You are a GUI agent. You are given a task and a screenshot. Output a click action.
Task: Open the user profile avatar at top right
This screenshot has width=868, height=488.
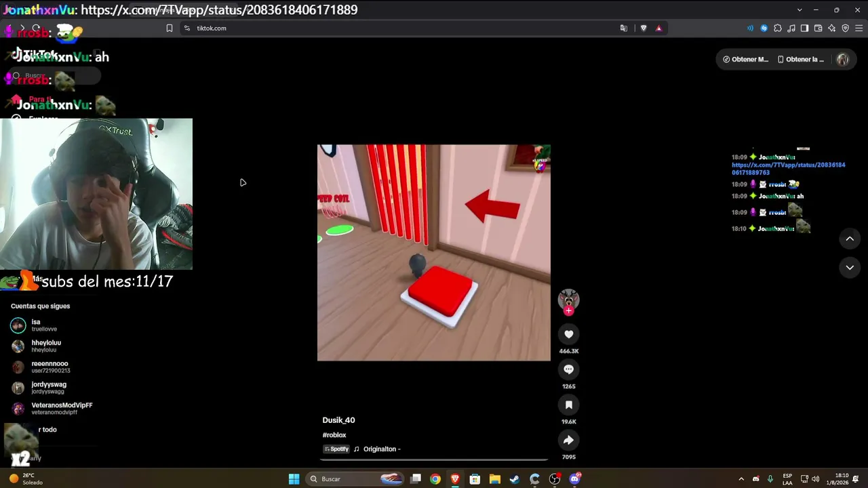pos(843,59)
